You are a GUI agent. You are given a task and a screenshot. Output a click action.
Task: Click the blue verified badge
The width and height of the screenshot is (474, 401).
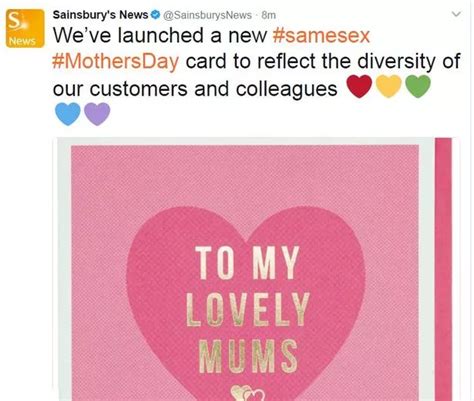click(x=156, y=15)
